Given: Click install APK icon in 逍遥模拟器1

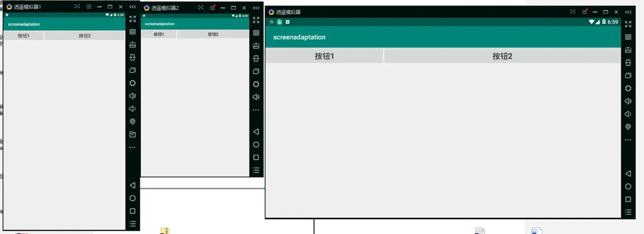Looking at the screenshot, I should pos(132,45).
